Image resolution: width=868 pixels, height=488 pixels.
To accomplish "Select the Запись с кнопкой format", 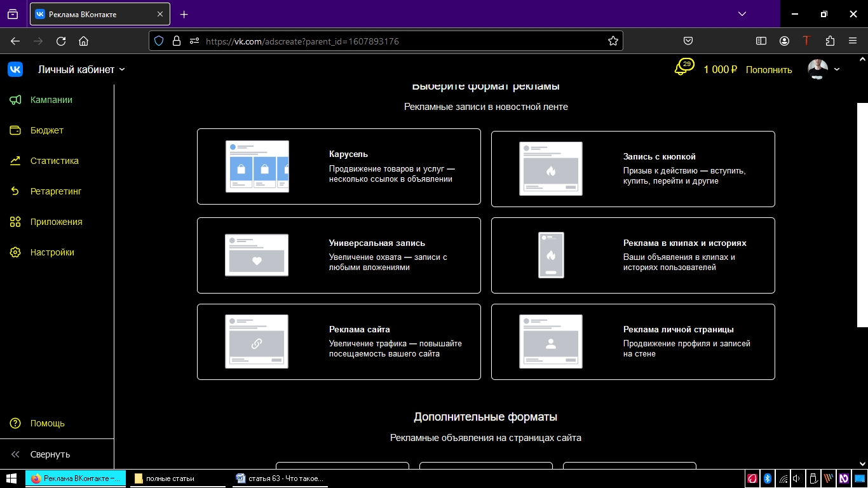I will tap(633, 169).
